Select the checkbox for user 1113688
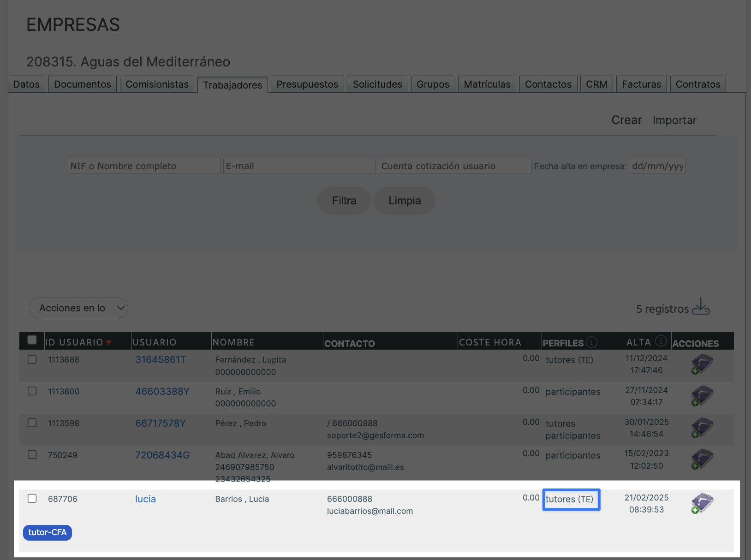This screenshot has width=751, height=560. coord(32,359)
